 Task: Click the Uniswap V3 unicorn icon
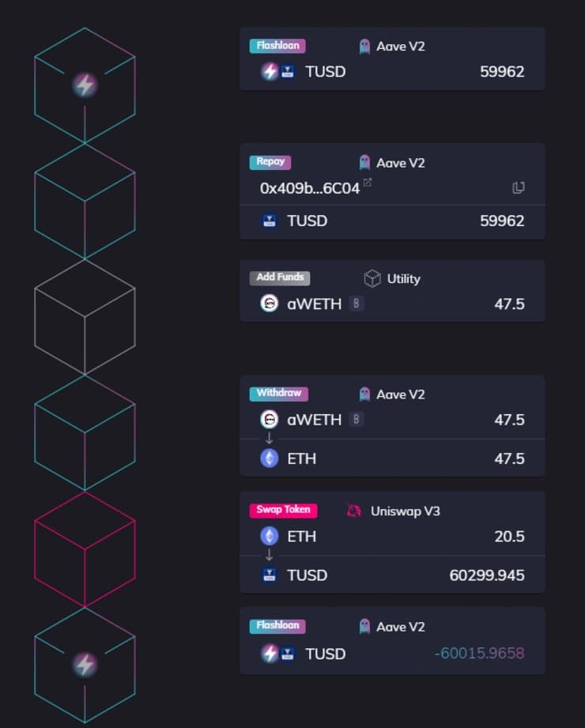coord(354,511)
